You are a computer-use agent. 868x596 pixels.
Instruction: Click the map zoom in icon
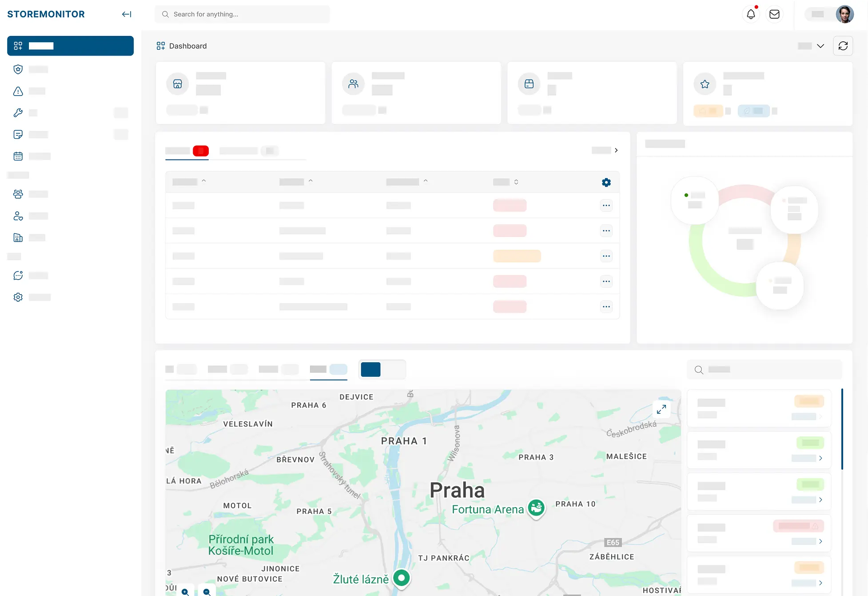185,592
